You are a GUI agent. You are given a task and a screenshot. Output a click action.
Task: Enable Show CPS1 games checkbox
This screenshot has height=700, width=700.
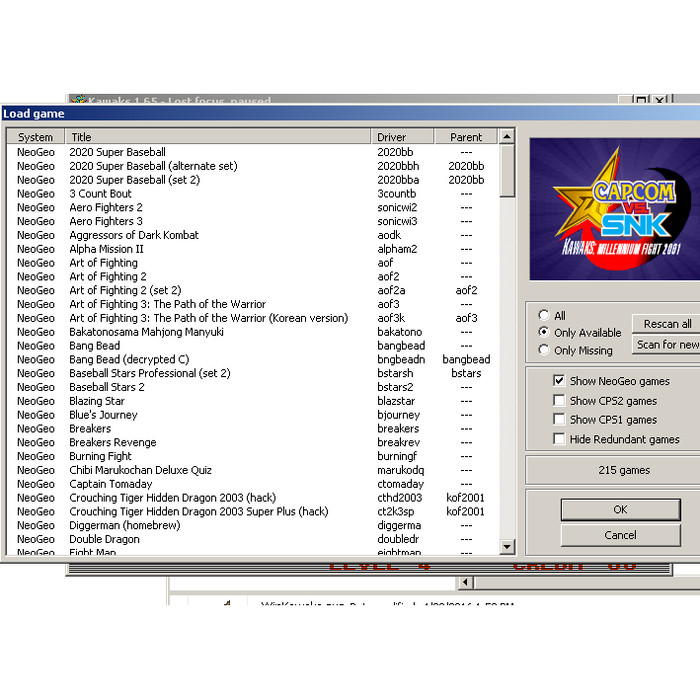tap(559, 420)
